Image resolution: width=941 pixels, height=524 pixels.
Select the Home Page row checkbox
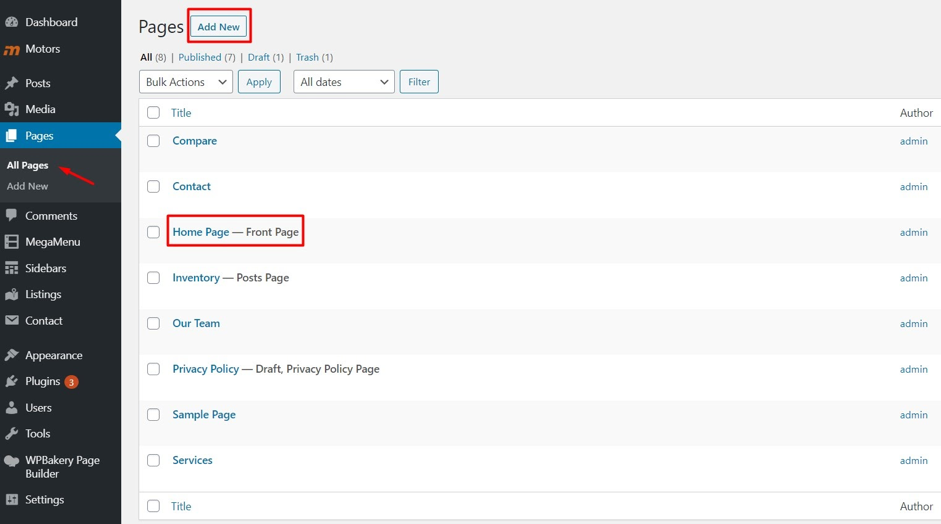[x=153, y=232]
